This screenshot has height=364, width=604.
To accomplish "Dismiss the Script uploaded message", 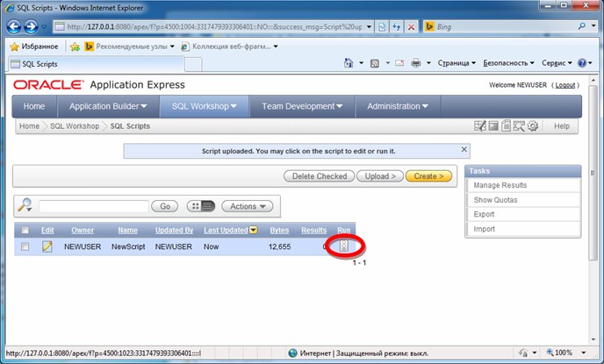I will (464, 150).
